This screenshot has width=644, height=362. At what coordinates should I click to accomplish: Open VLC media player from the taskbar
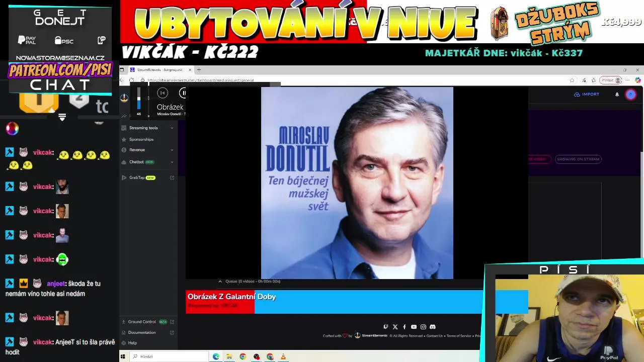click(x=283, y=356)
